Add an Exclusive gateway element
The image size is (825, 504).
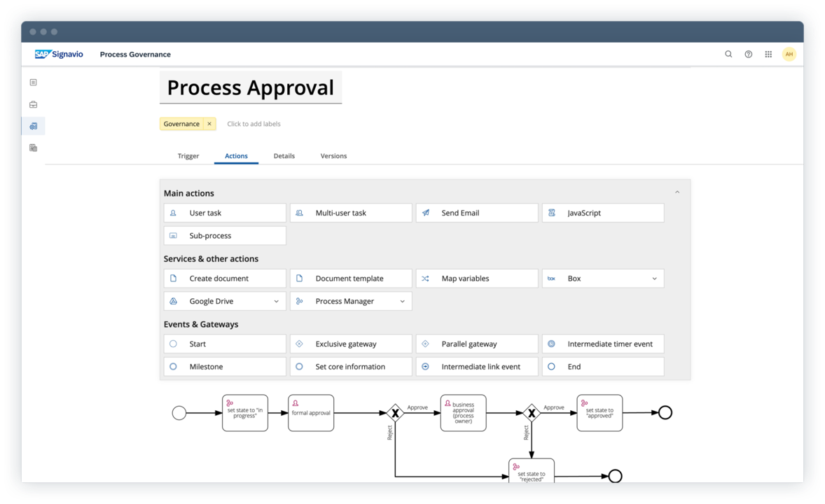(351, 344)
